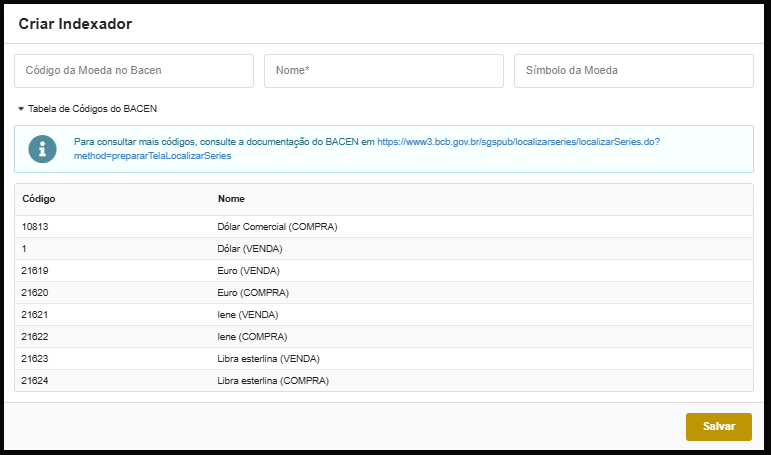The height and width of the screenshot is (455, 771).
Task: Click the Nome column header
Action: tap(231, 199)
